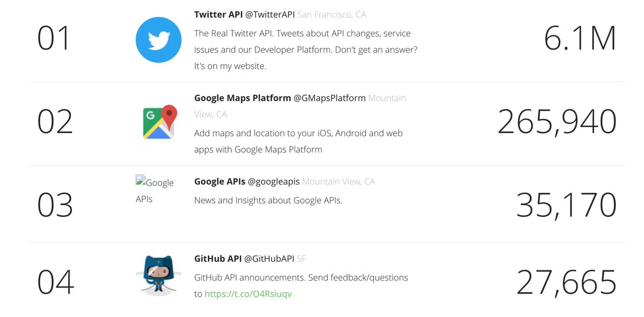644x317 pixels.
Task: Click Mountain View, CA location beside @googleapis
Action: point(339,182)
